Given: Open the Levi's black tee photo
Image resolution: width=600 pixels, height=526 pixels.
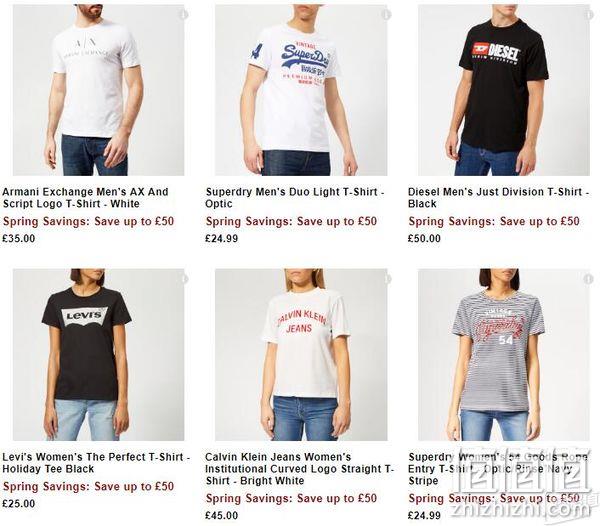Looking at the screenshot, I should pos(98,355).
